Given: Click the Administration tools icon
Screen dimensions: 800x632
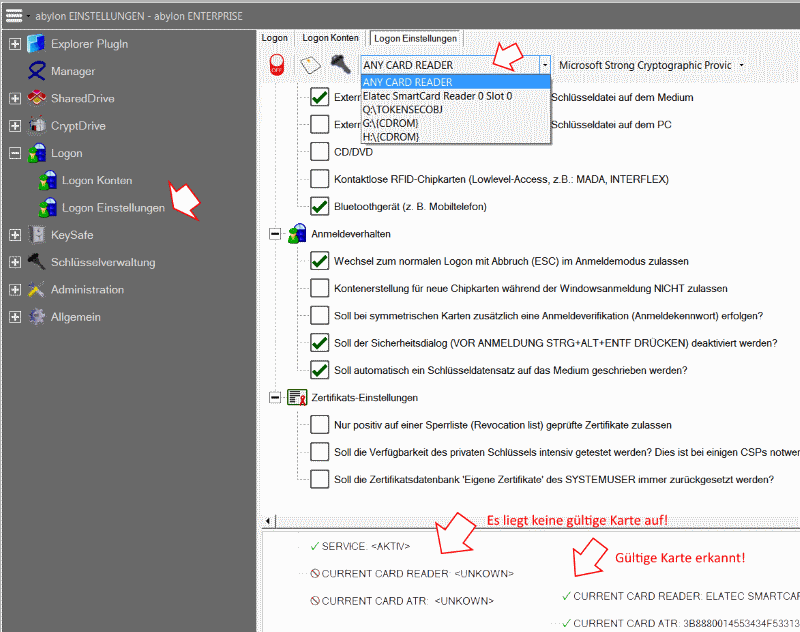Looking at the screenshot, I should (x=36, y=289).
